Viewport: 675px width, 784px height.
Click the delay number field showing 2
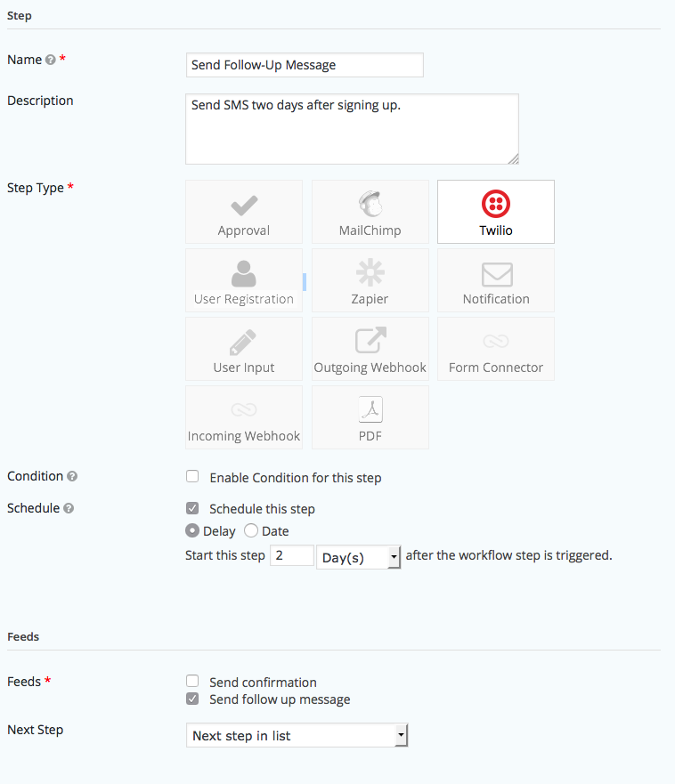(292, 555)
